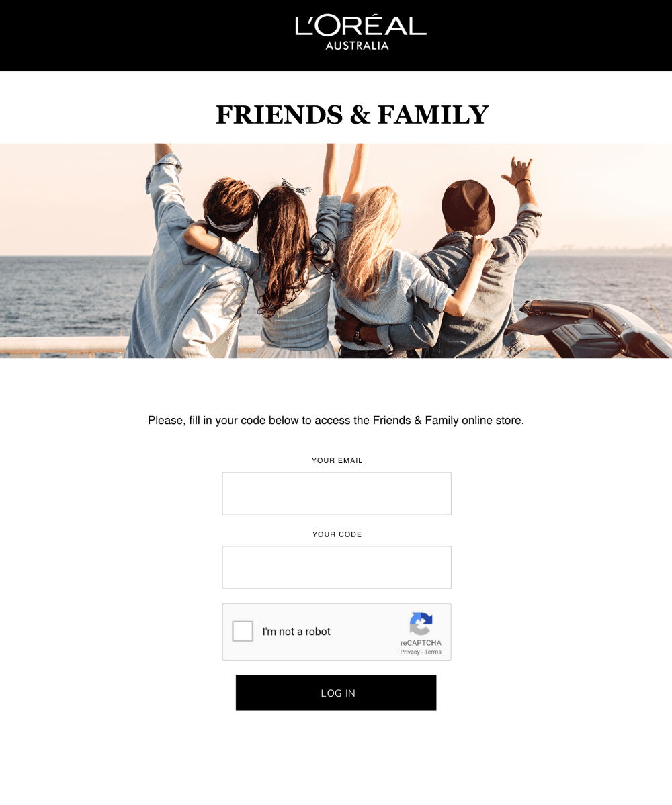Click the FRIENDS & FAMILY heading
This screenshot has width=672, height=805.
(x=352, y=114)
